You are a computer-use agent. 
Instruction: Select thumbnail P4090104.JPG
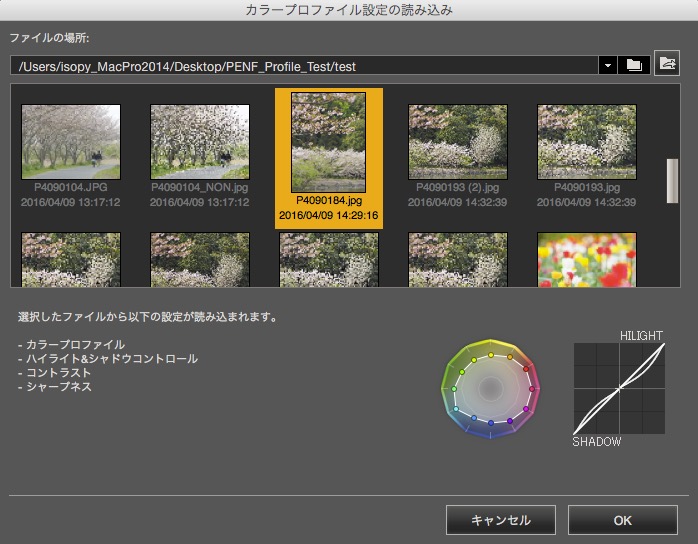pos(71,142)
